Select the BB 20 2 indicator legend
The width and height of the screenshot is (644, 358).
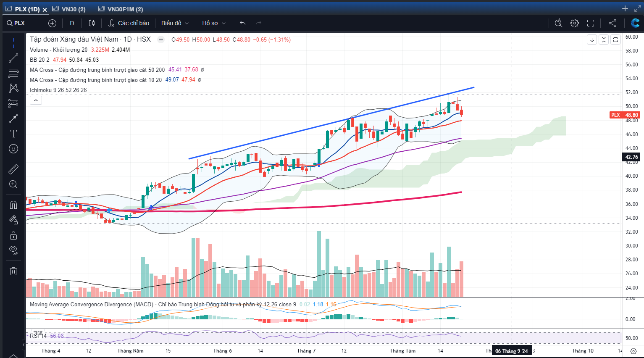(x=39, y=60)
